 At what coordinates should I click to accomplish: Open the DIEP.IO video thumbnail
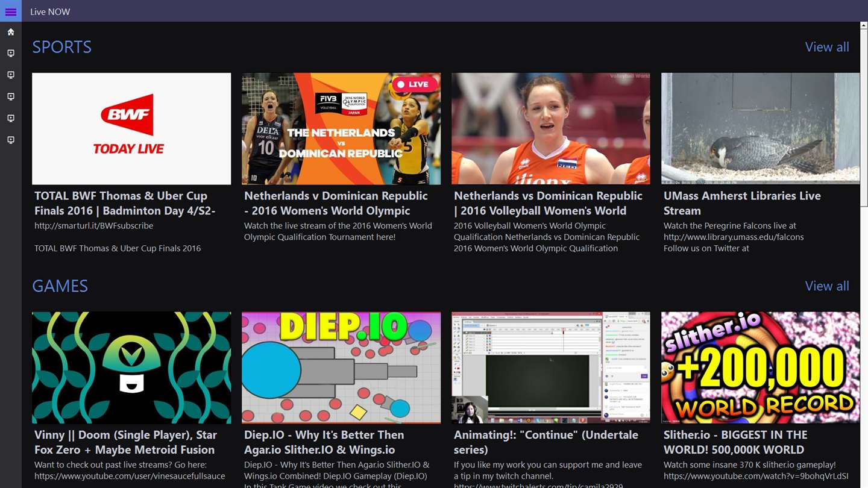click(x=341, y=368)
